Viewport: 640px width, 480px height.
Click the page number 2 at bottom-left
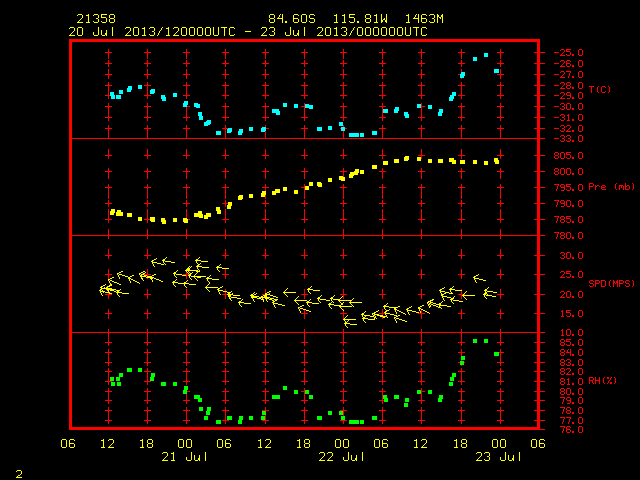(x=19, y=474)
